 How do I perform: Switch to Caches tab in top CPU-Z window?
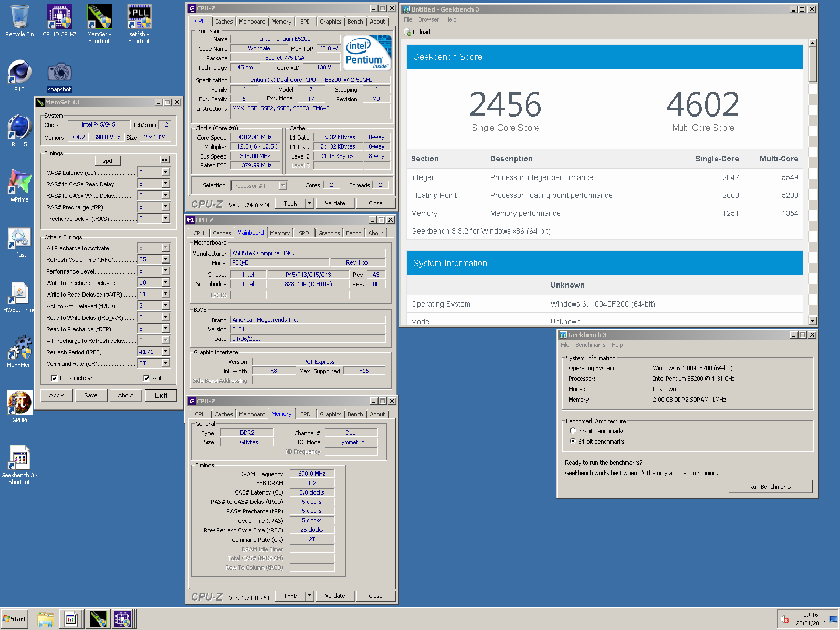click(223, 22)
